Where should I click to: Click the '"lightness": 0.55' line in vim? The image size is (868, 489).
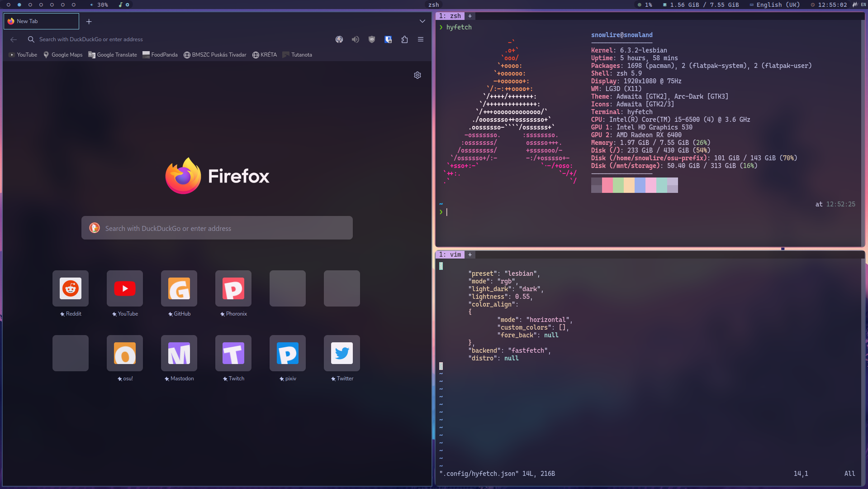coord(500,297)
